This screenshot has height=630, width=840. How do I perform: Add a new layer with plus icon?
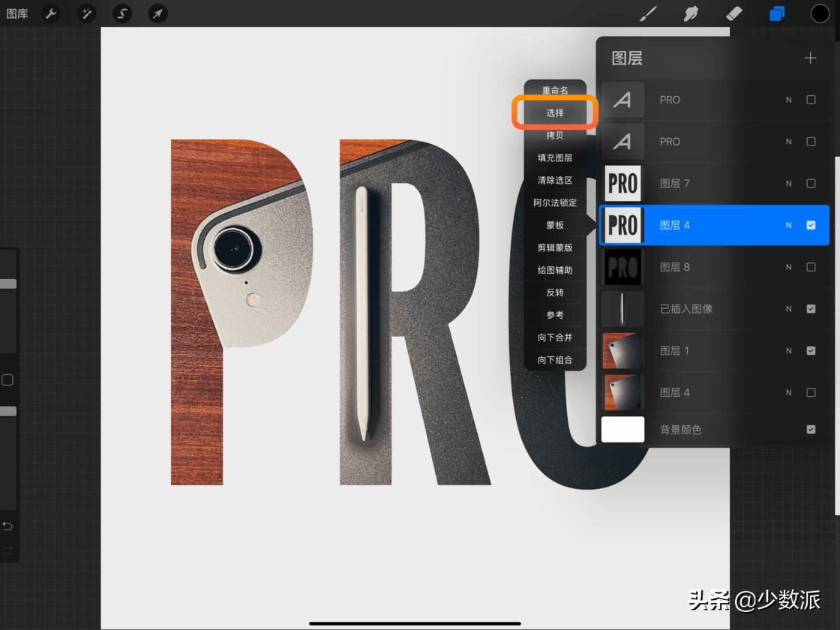point(810,58)
